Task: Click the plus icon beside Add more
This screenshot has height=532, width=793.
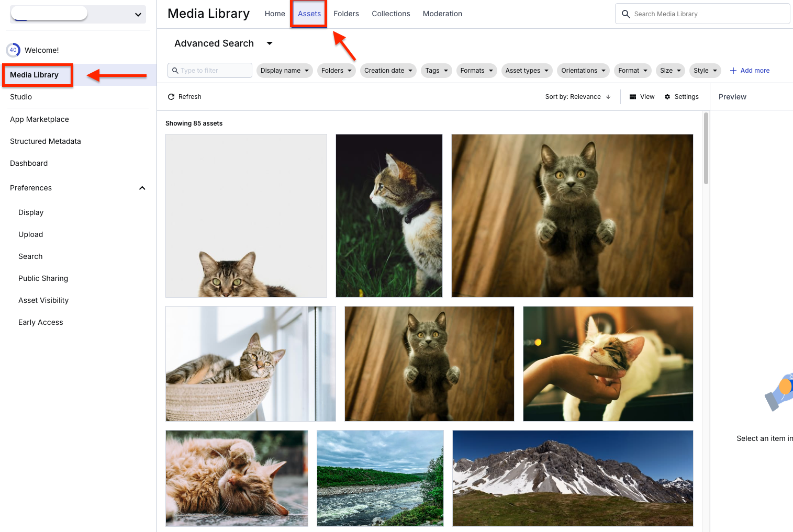Action: point(733,70)
